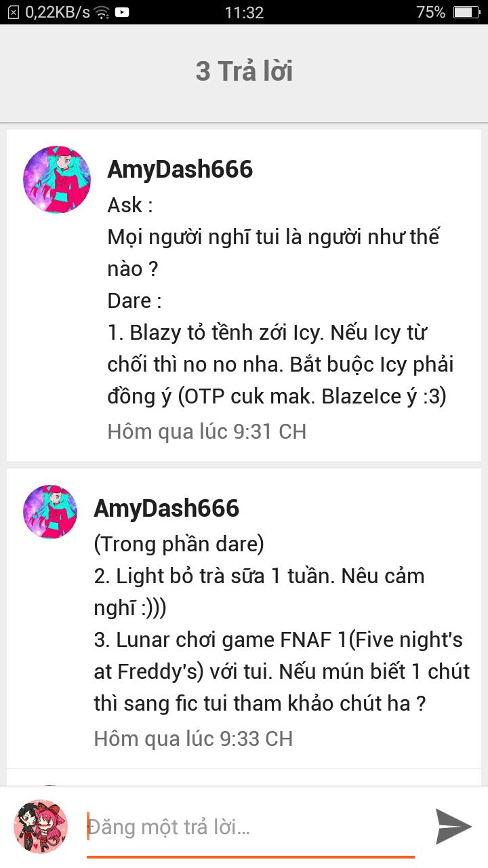Tap the battery icon in status bar
Viewport: 488px width, 868px height.
[466, 12]
